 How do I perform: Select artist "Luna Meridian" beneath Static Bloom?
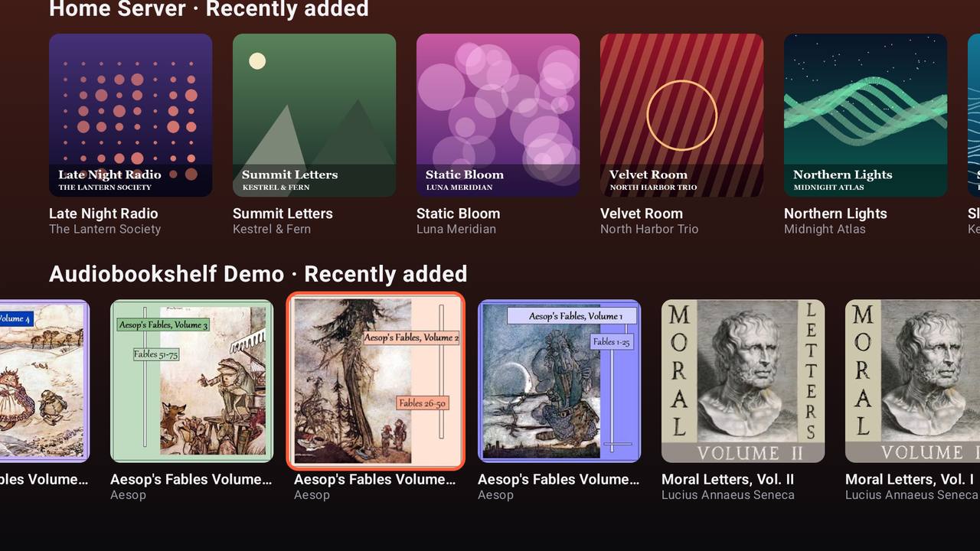click(456, 229)
